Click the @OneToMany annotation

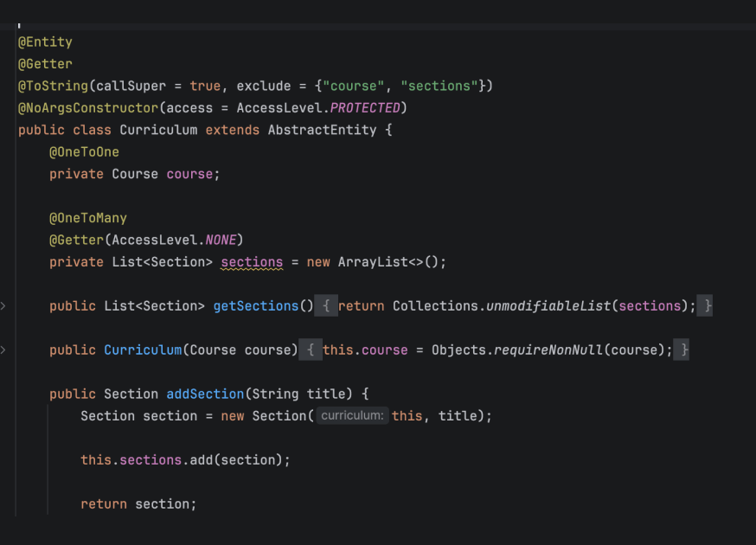tap(87, 218)
